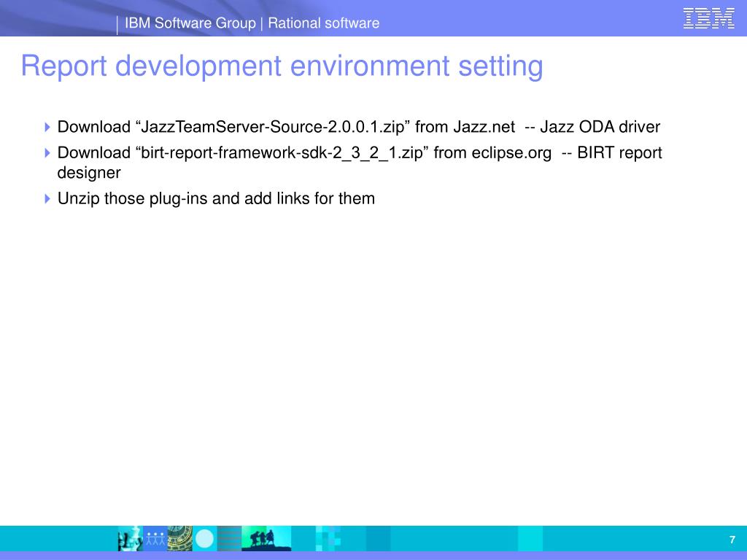The width and height of the screenshot is (747, 560).
Task: Click the hikers silhouette image in footer
Action: pyautogui.click(x=266, y=539)
